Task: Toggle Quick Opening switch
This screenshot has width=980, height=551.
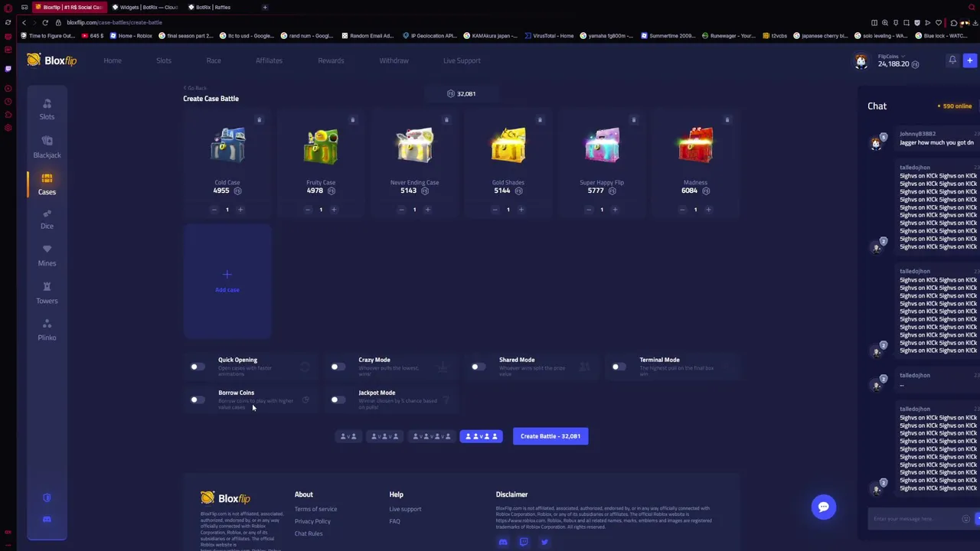Action: [x=198, y=367]
